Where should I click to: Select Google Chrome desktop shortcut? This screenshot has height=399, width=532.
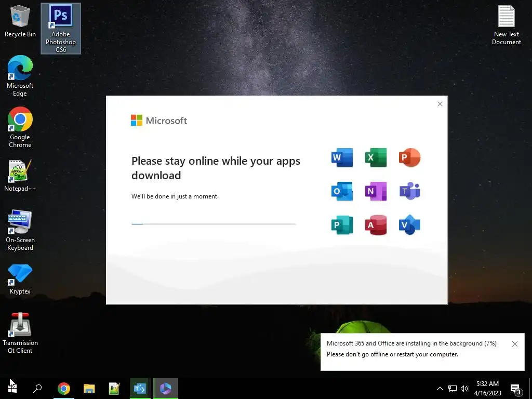[20, 128]
